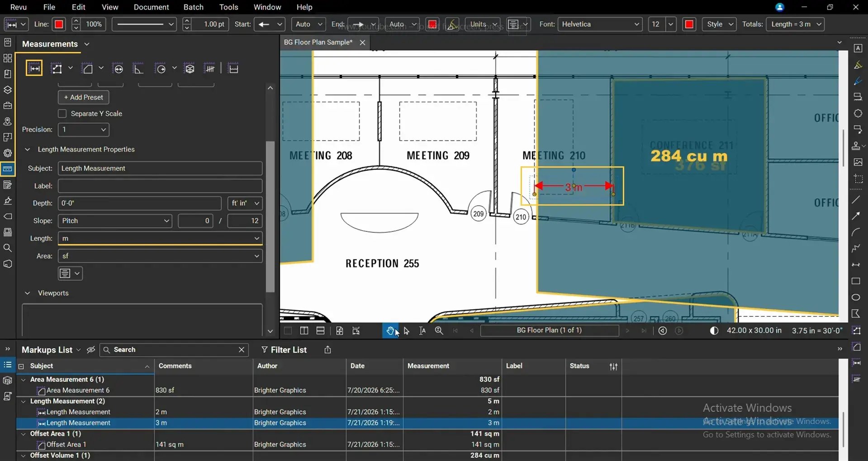This screenshot has height=461, width=868.
Task: Open the Style button dropdown
Action: pyautogui.click(x=719, y=24)
